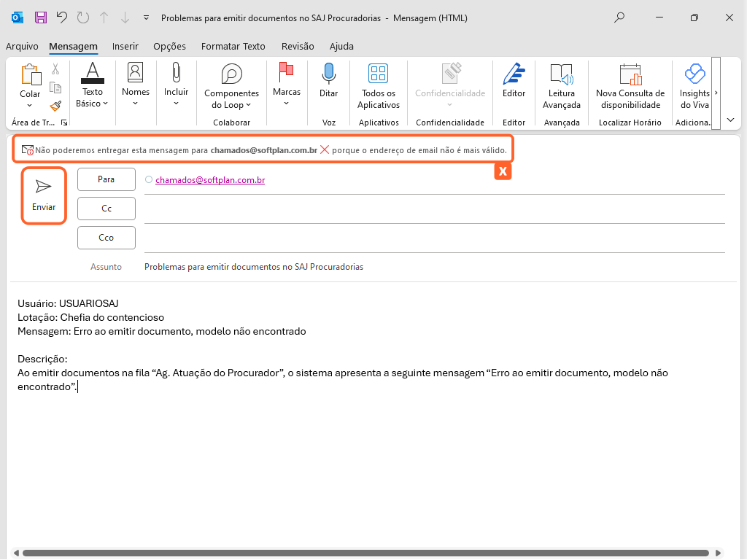Click body line 'Usuário: USUARIOSAJ'

(x=68, y=304)
